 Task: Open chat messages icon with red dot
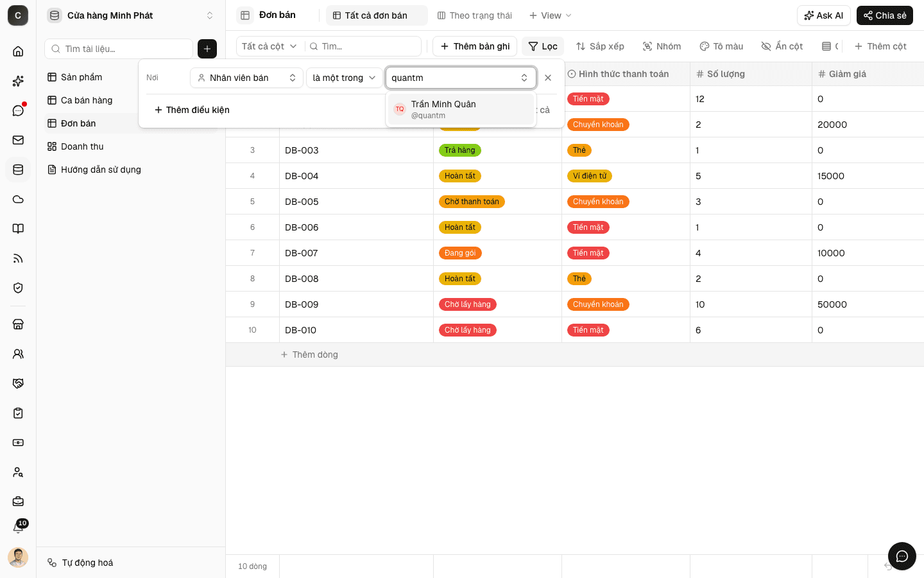pyautogui.click(x=18, y=110)
